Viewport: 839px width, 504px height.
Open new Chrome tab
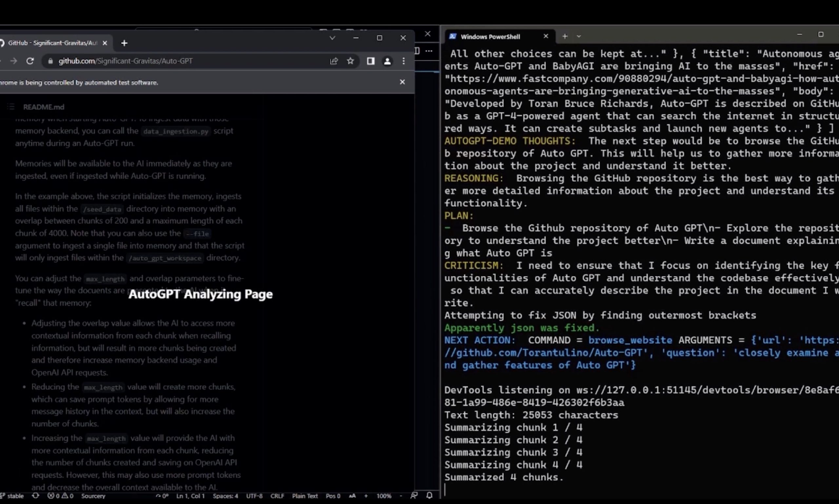point(124,43)
